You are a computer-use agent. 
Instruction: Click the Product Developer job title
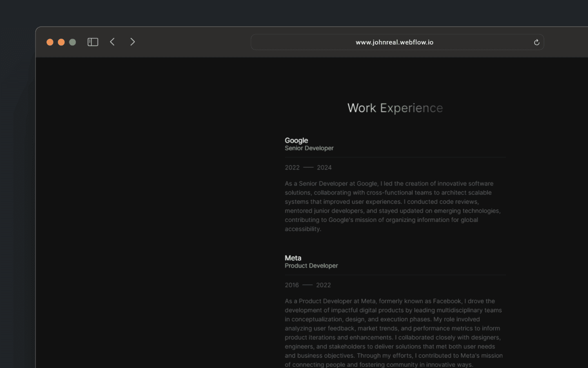click(x=311, y=266)
